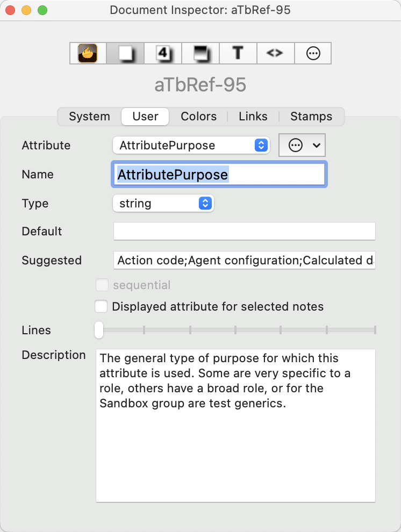Open the Links tab
Image resolution: width=401 pixels, height=532 pixels.
253,117
